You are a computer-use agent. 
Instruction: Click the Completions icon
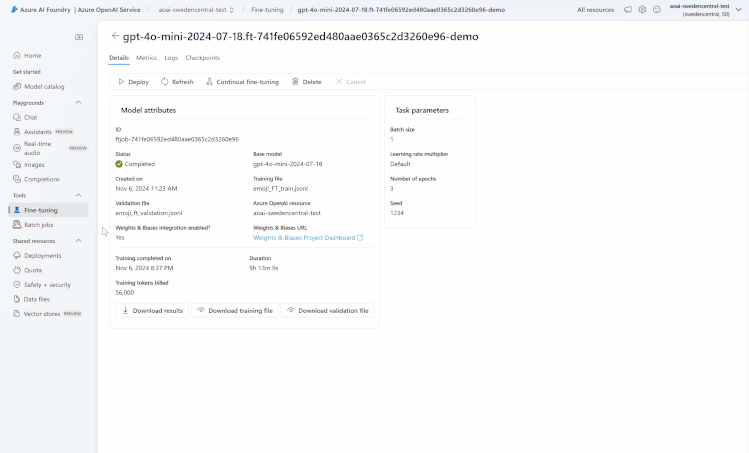point(17,179)
